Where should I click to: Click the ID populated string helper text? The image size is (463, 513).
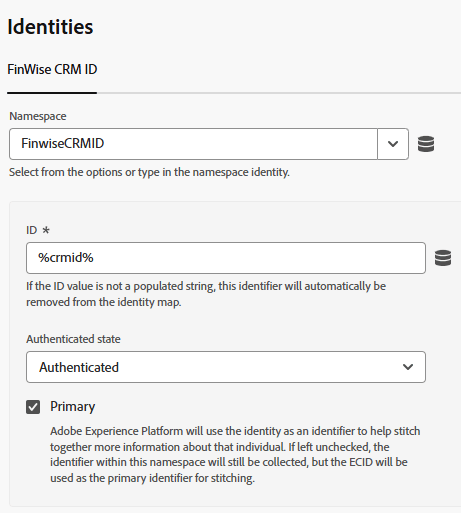(206, 294)
